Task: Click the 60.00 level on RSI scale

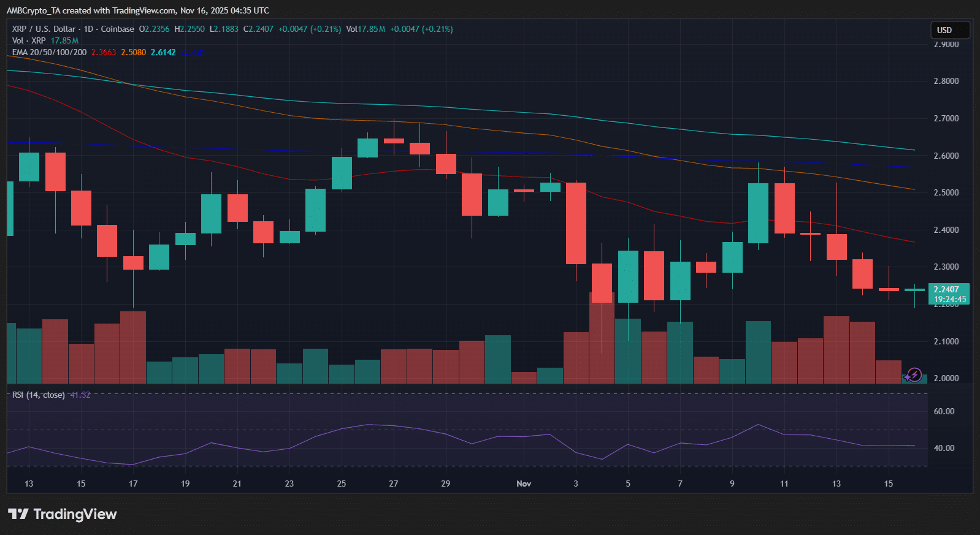Action: click(944, 411)
